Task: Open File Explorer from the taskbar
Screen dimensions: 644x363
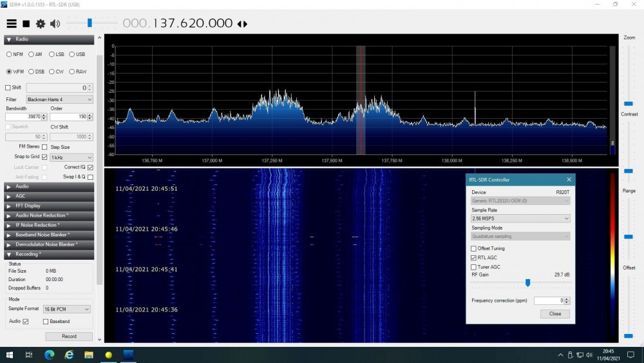Action: click(x=89, y=355)
